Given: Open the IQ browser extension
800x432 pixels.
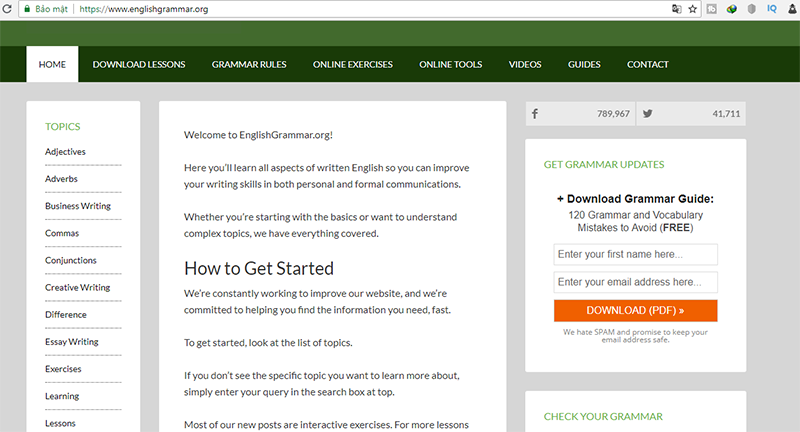Looking at the screenshot, I should (x=772, y=9).
